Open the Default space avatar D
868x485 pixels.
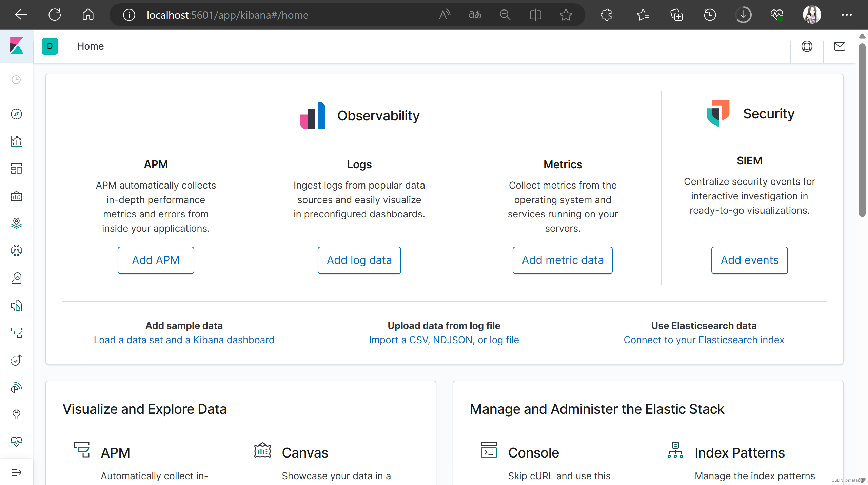coord(50,46)
